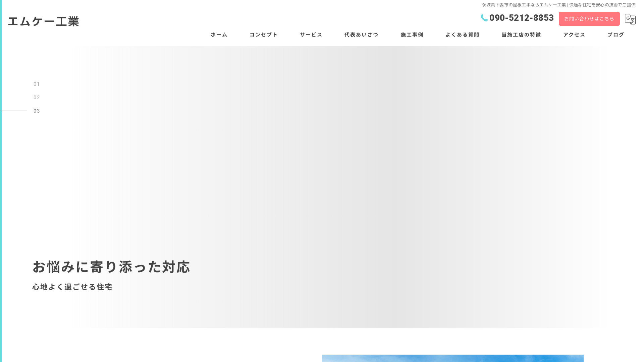Switch to slide 02 indicator

click(37, 98)
